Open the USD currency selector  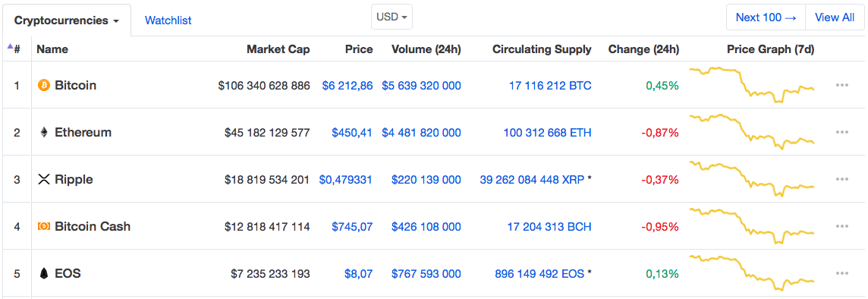[x=392, y=17]
